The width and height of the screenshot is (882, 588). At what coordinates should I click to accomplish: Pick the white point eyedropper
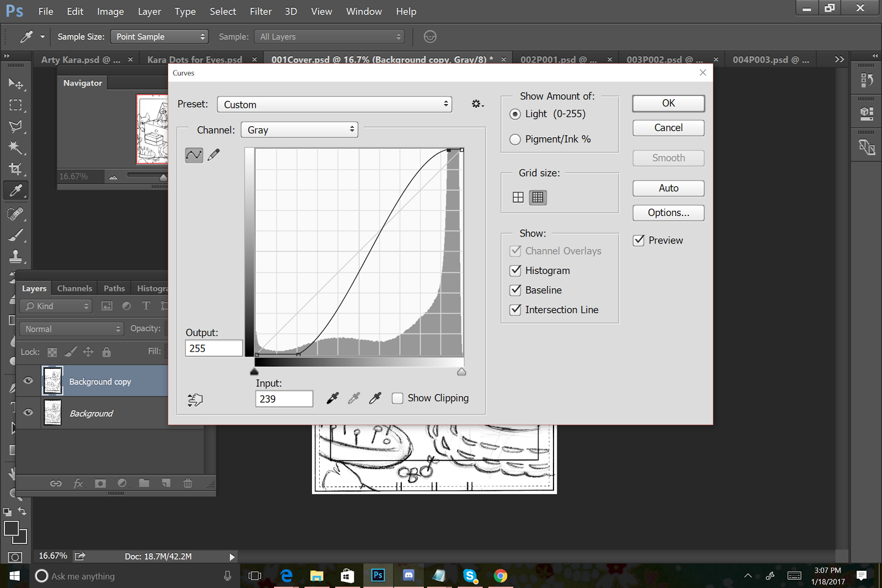pos(375,398)
